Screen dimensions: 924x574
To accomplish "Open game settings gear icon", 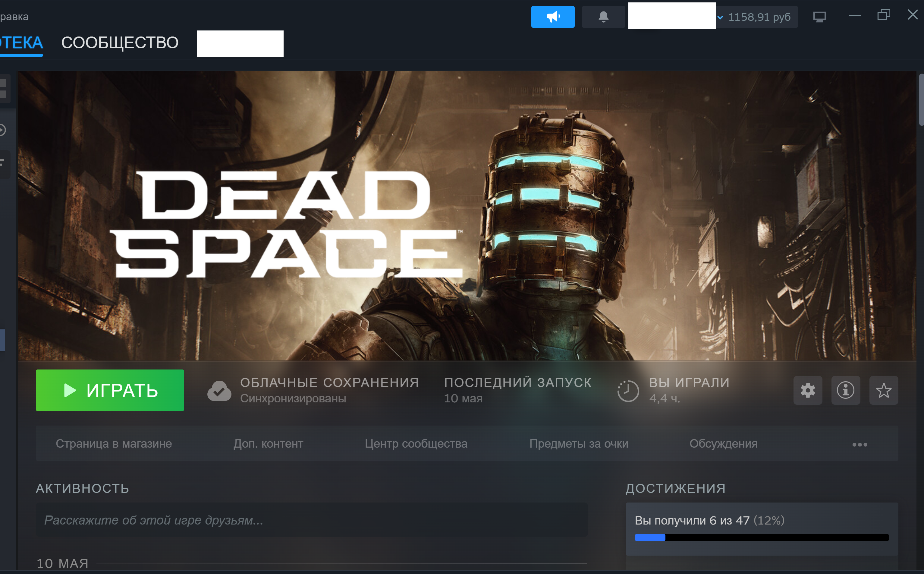I will click(808, 390).
